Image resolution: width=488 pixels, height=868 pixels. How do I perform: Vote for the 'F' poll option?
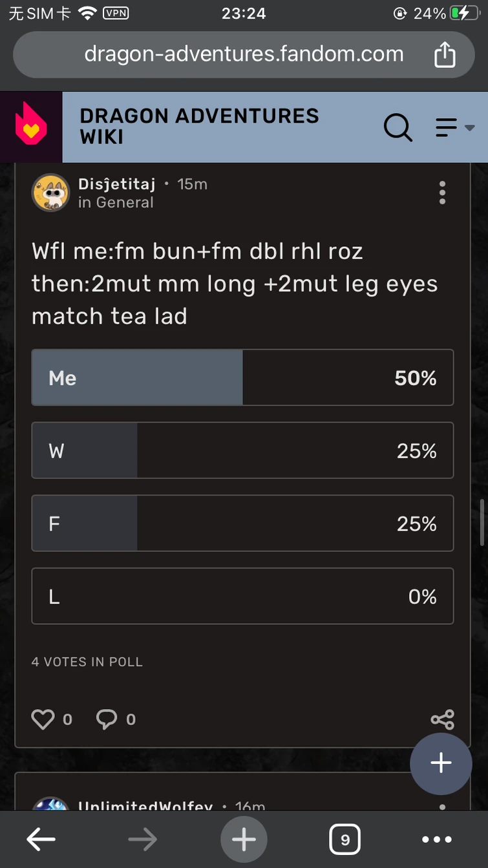pyautogui.click(x=242, y=524)
